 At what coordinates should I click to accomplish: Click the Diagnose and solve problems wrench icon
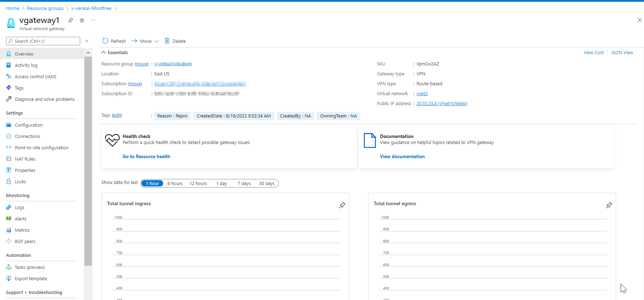[9, 99]
